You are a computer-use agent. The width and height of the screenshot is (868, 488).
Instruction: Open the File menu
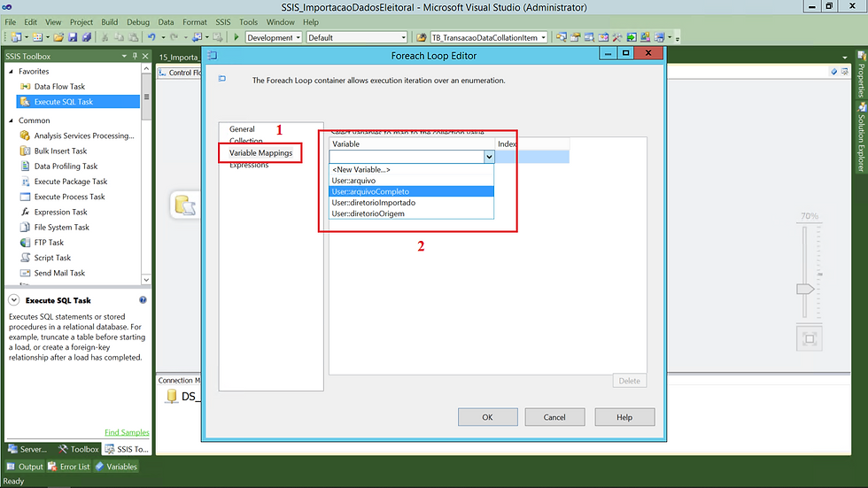point(11,22)
